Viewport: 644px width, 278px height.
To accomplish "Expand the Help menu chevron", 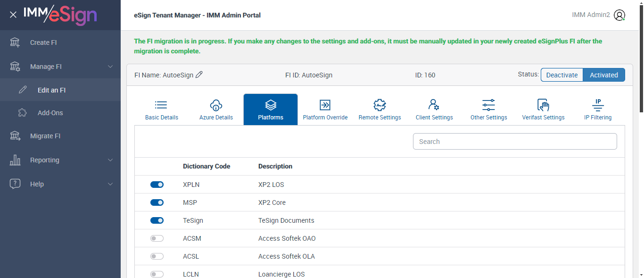I will pyautogui.click(x=110, y=184).
